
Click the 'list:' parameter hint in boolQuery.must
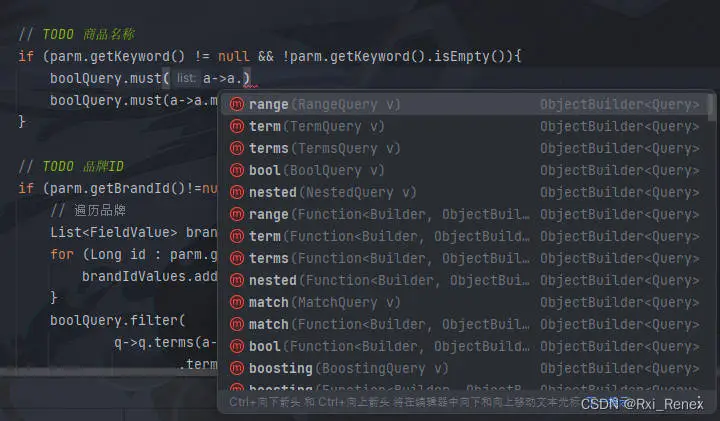(186, 79)
